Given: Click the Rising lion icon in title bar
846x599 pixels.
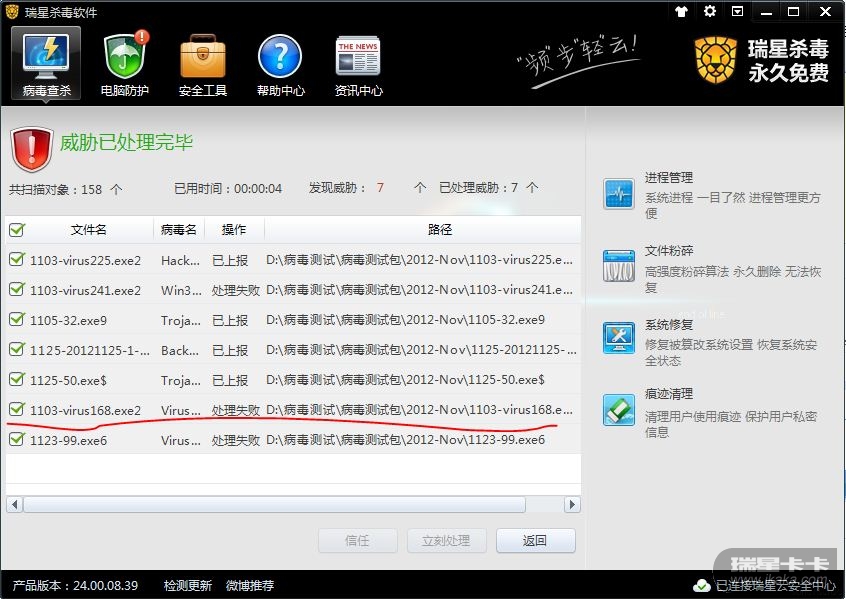Looking at the screenshot, I should (x=12, y=11).
